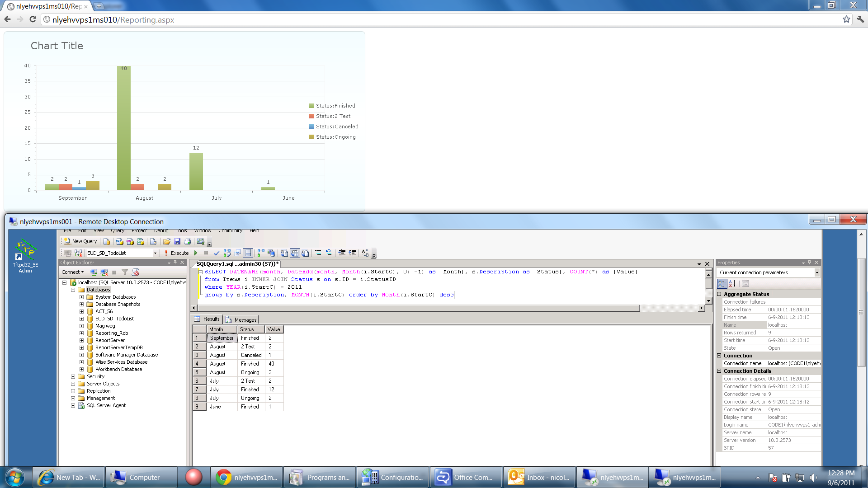
Task: Expand the Security folder node
Action: [x=73, y=376]
